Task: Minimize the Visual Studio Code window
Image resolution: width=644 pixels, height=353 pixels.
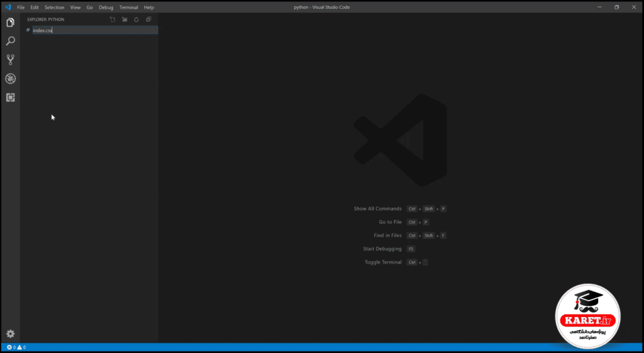Action: point(600,7)
